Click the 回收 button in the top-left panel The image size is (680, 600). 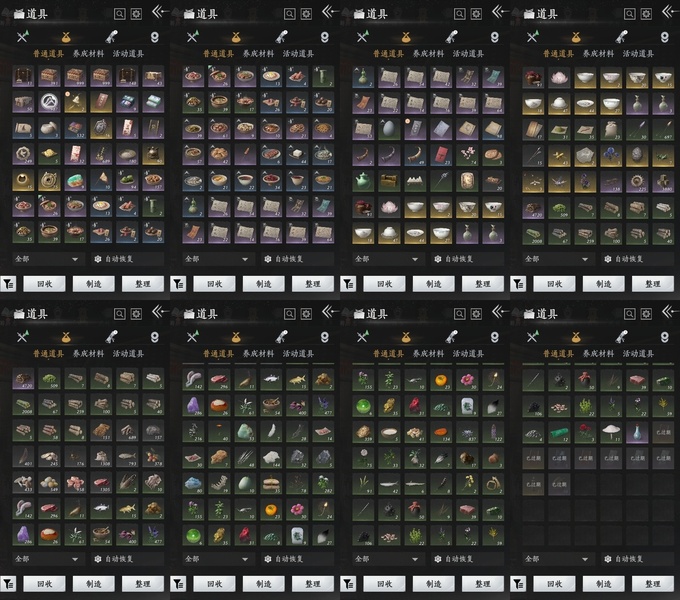(x=44, y=284)
